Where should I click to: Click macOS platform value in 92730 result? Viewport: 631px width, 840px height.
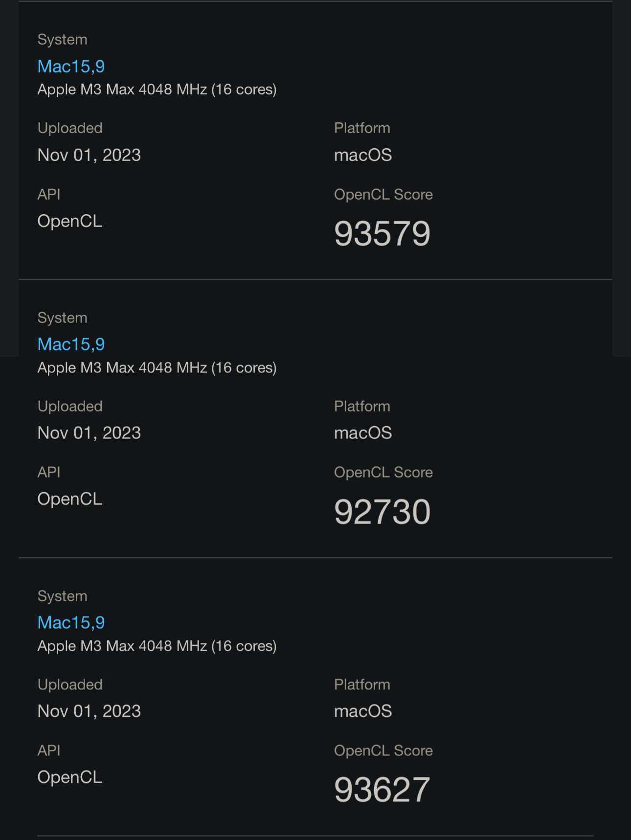point(363,433)
